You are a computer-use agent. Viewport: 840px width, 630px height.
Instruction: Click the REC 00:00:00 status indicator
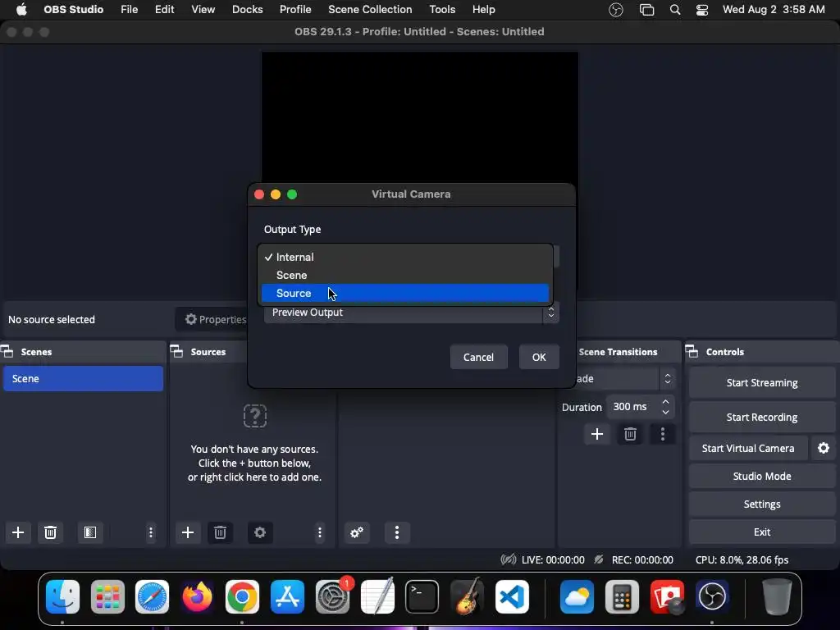click(634, 559)
